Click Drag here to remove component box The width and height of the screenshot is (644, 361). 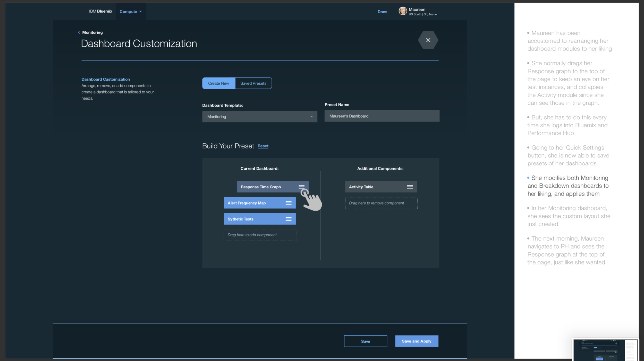pyautogui.click(x=381, y=203)
